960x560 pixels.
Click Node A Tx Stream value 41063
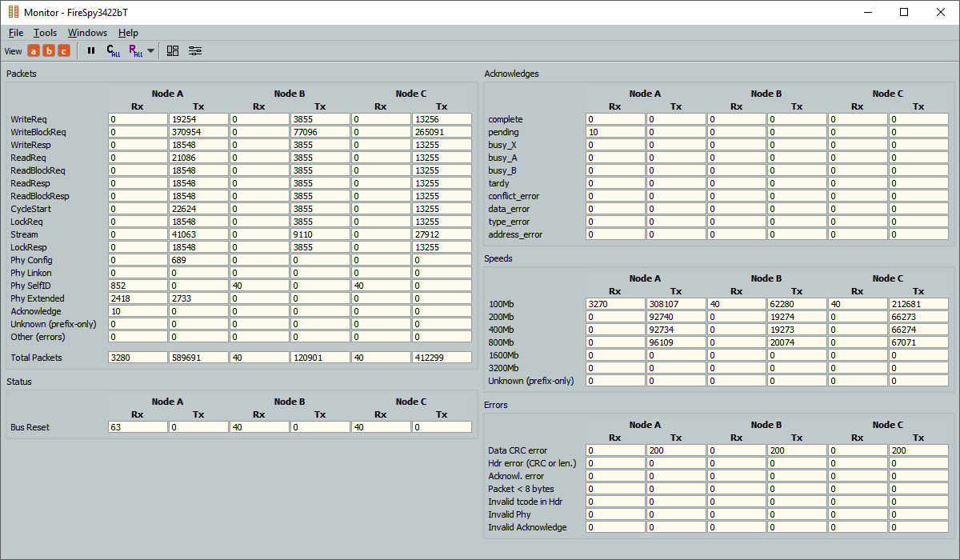[x=198, y=234]
